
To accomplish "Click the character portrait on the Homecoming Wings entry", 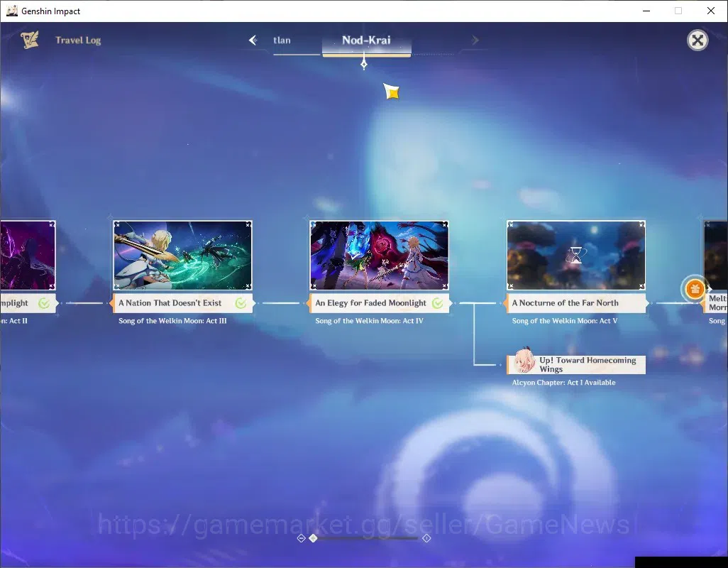I will click(x=523, y=361).
